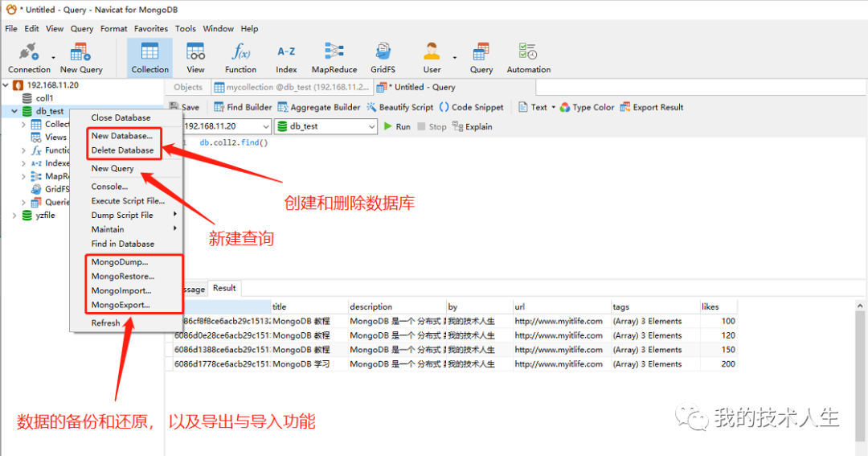Click the Explain button

click(473, 126)
